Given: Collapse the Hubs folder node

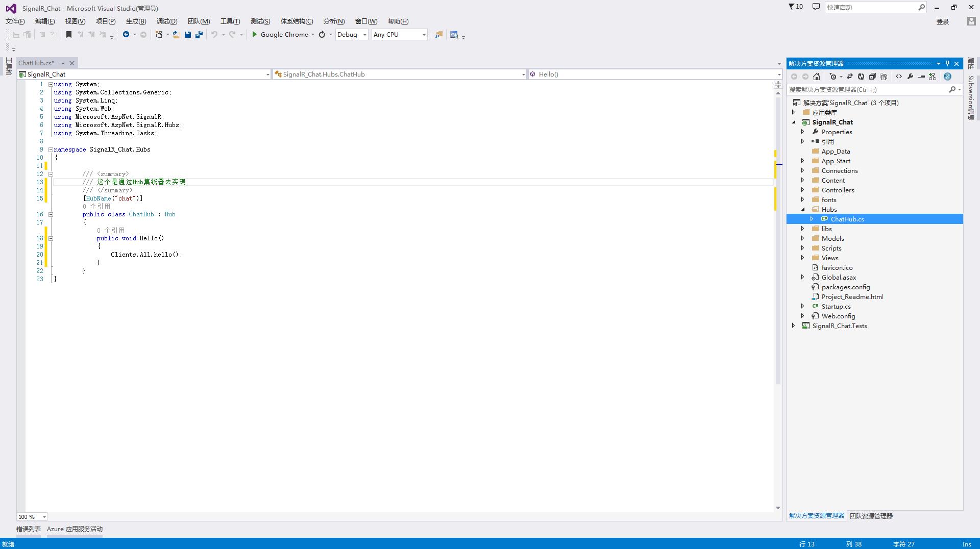Looking at the screenshot, I should [x=803, y=209].
